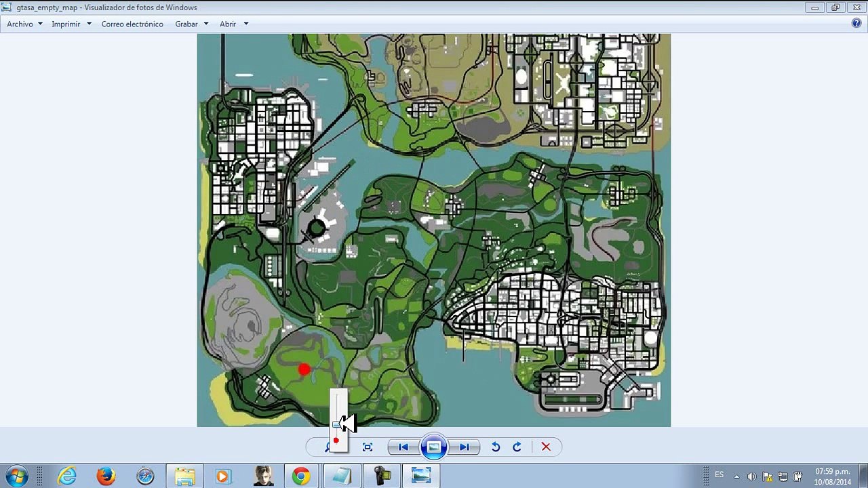868x488 pixels.
Task: Open Safari compass icon in taskbar
Action: (x=145, y=476)
